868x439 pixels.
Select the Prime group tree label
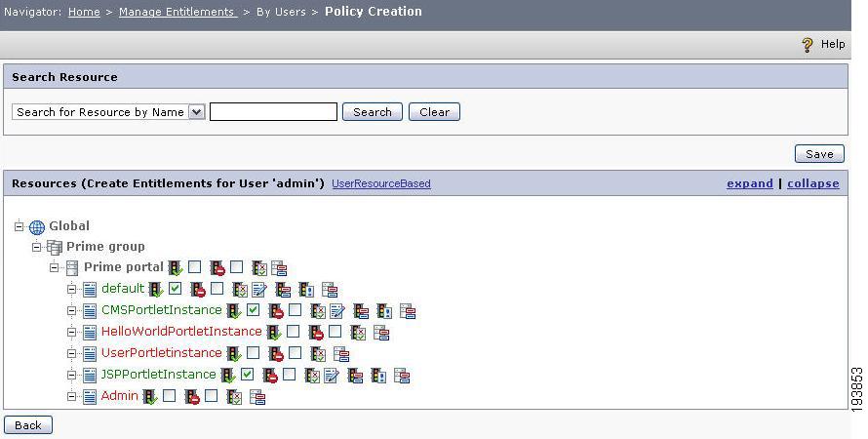pyautogui.click(x=105, y=247)
